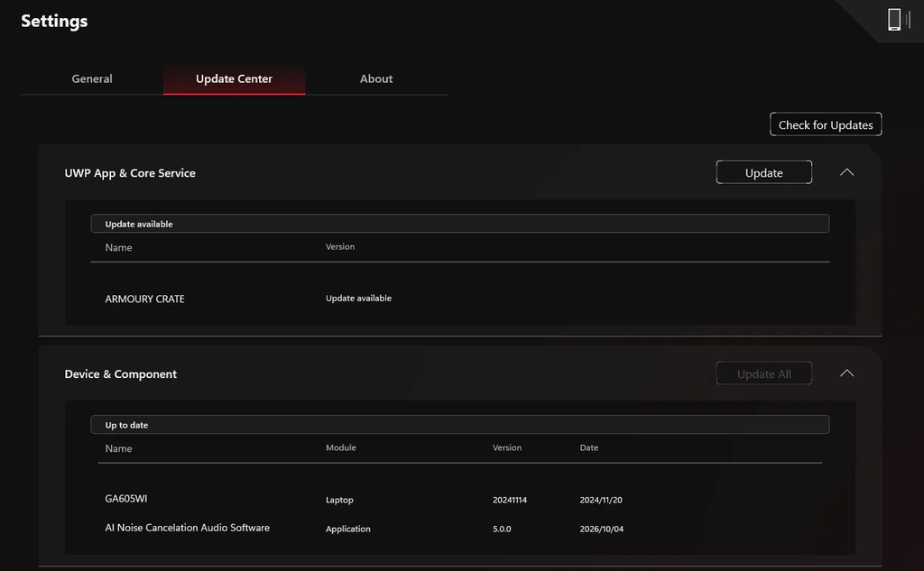Image resolution: width=924 pixels, height=571 pixels.
Task: Click the Module column header
Action: coord(340,447)
